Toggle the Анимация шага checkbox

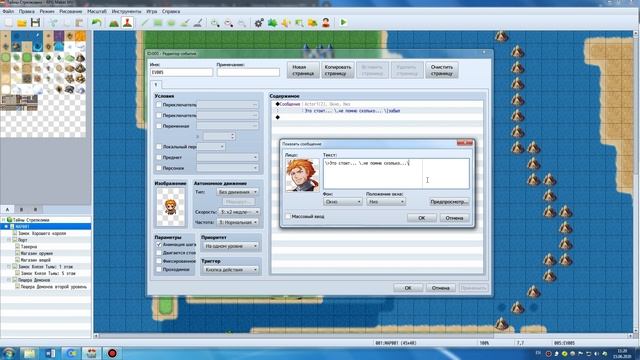coord(159,244)
